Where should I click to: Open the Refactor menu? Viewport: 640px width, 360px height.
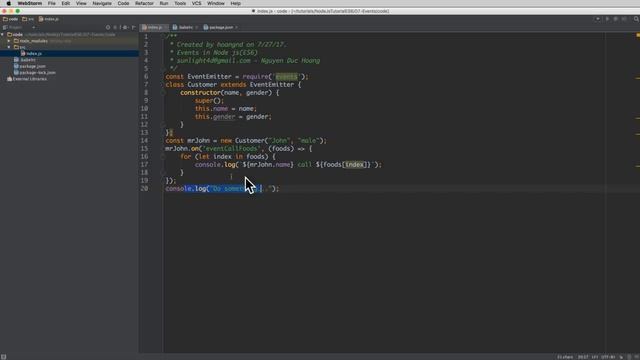[144, 3]
